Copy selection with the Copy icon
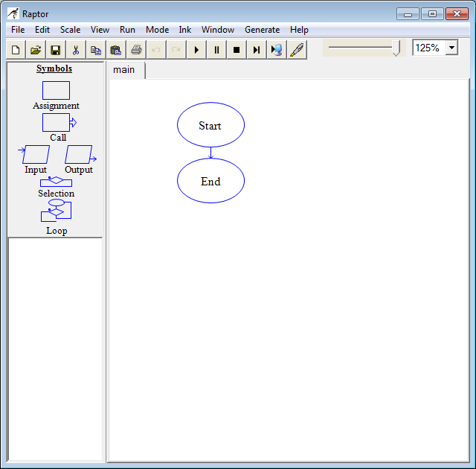The width and height of the screenshot is (476, 469). (96, 50)
